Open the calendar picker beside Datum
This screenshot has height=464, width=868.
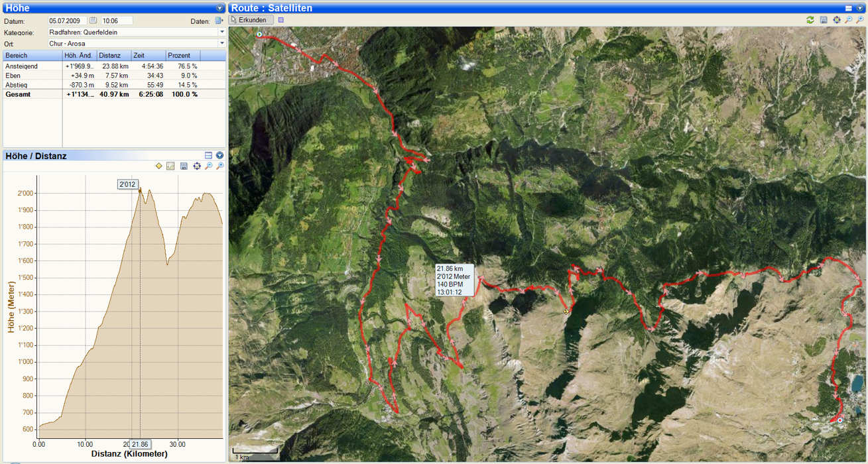click(93, 21)
